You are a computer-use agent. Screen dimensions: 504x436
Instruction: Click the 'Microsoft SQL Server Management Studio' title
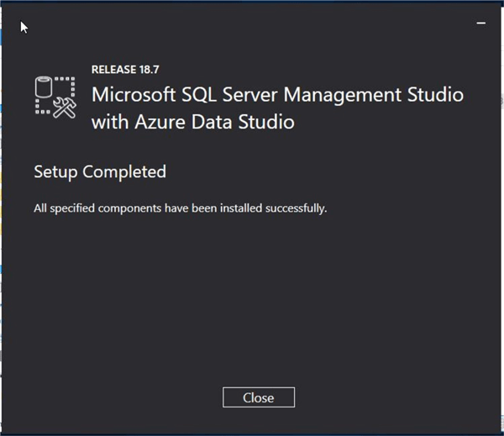coord(277,94)
